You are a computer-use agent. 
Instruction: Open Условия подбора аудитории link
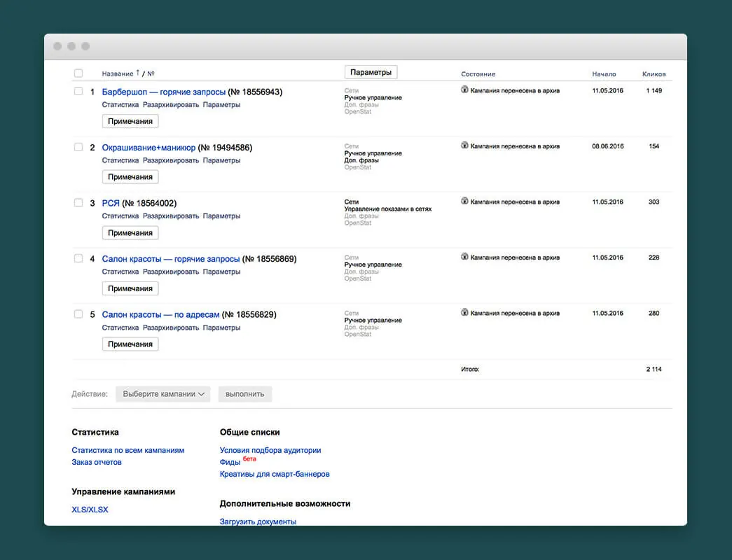coord(270,450)
